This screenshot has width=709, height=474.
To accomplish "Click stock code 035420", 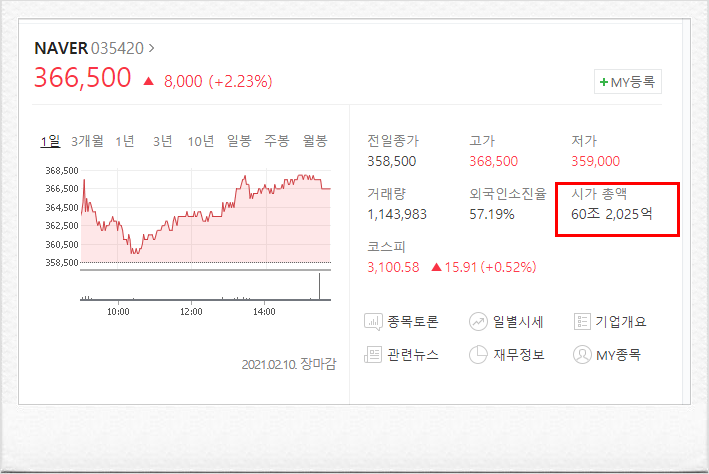I will pyautogui.click(x=118, y=48).
